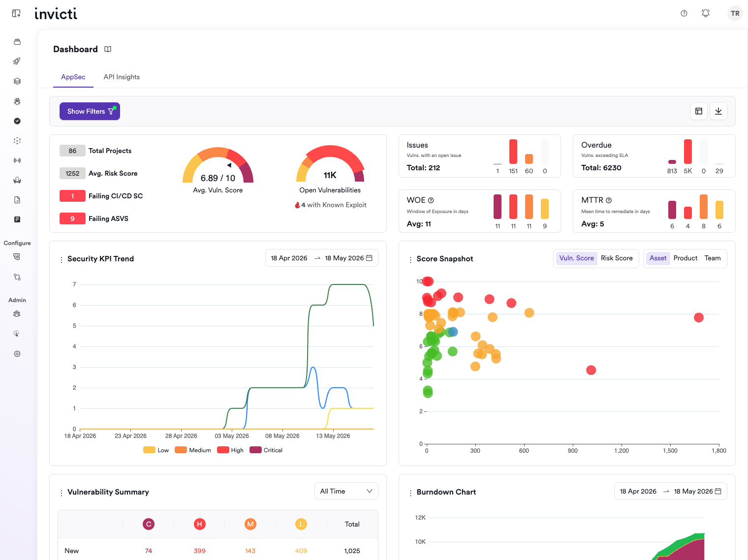
Task: Click the New row total 1,025
Action: (352, 551)
